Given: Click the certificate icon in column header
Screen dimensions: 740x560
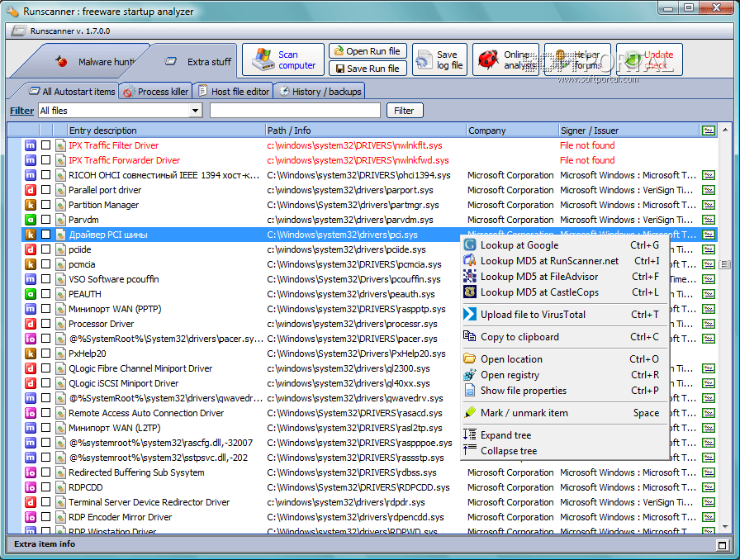Looking at the screenshot, I should point(708,131).
